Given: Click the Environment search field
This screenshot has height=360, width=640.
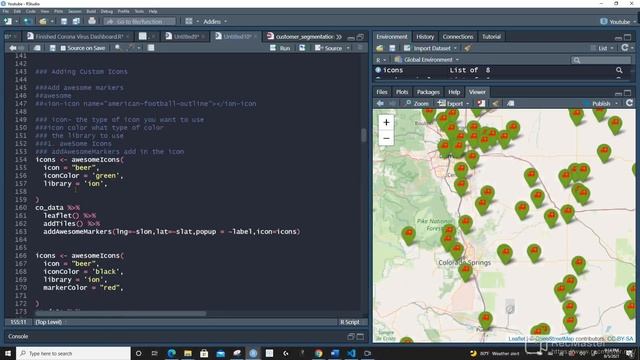Looking at the screenshot, I should (601, 60).
